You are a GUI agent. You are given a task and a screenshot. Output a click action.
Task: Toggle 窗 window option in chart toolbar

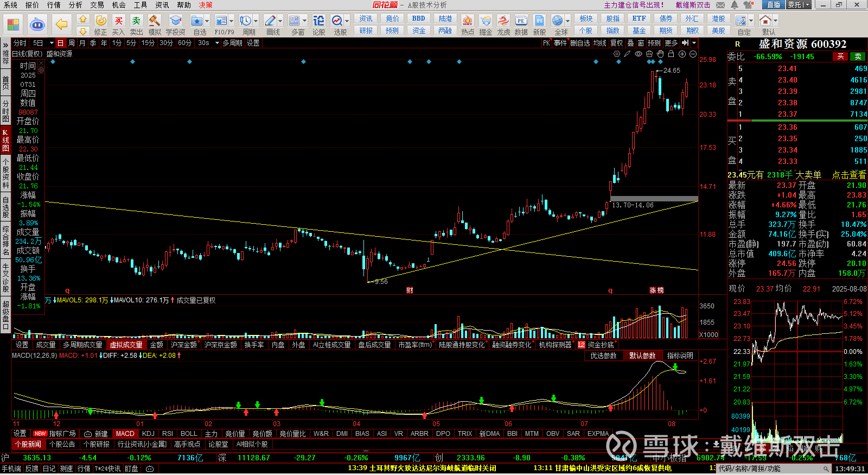tap(641, 43)
